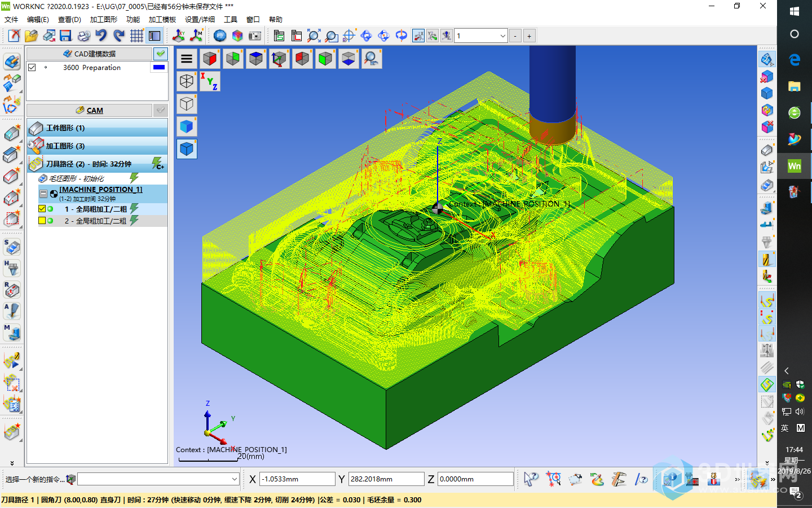
Task: Expand the 加工图形 (3) section
Action: click(x=97, y=146)
